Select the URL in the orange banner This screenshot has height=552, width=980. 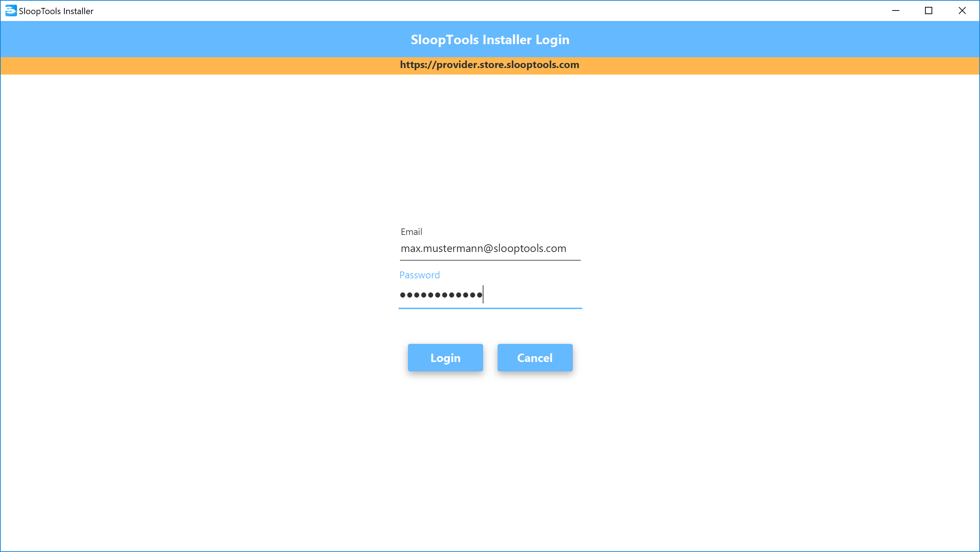tap(489, 64)
